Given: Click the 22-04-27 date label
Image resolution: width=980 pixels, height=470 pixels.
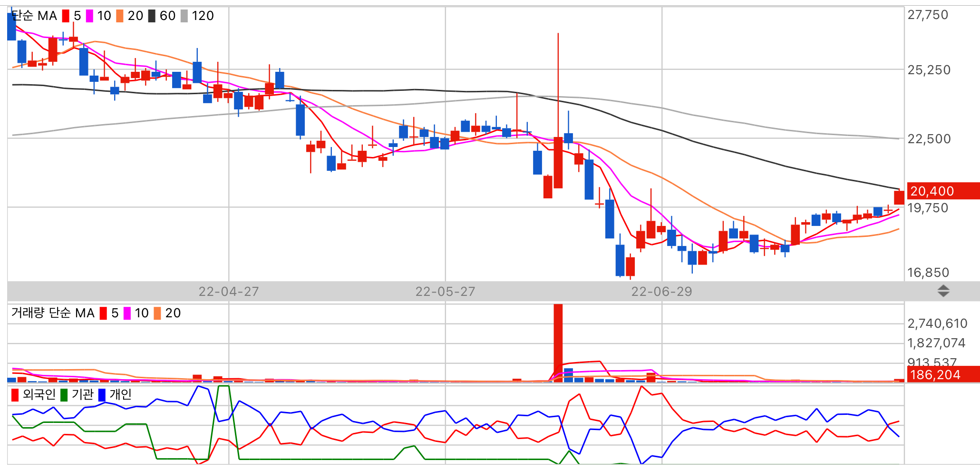Looking at the screenshot, I should (229, 292).
